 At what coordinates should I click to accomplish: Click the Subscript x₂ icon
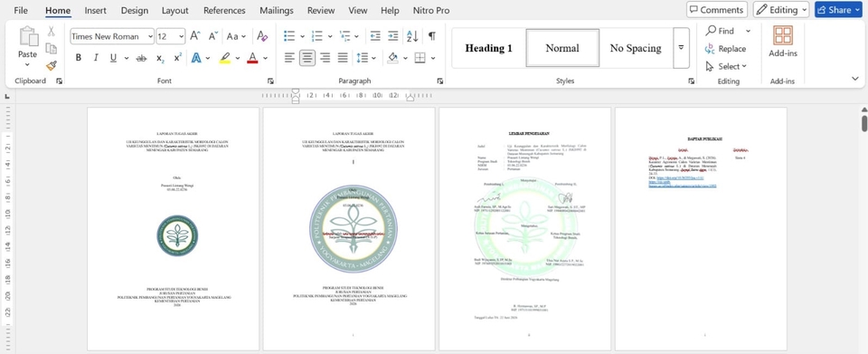[x=160, y=58]
